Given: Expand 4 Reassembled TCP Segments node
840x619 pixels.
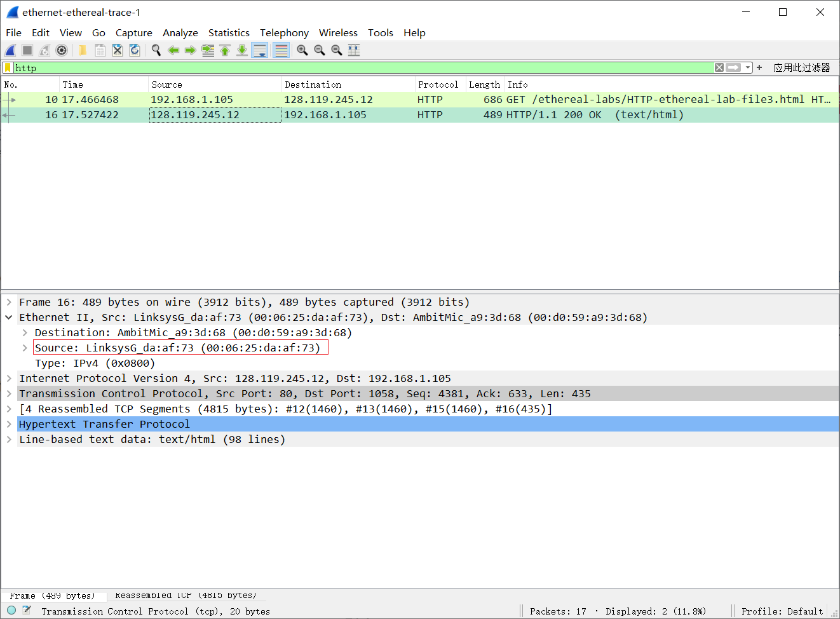Looking at the screenshot, I should coord(9,409).
